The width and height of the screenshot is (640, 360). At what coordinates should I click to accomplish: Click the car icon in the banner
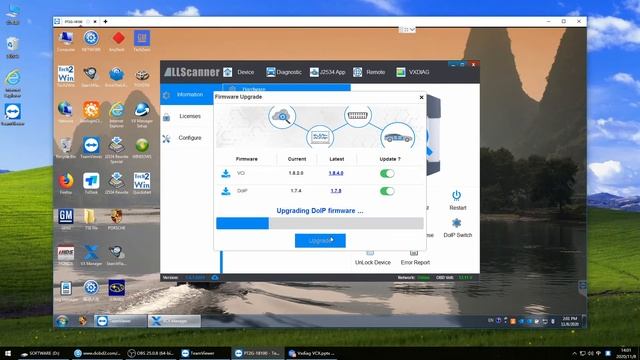click(398, 137)
